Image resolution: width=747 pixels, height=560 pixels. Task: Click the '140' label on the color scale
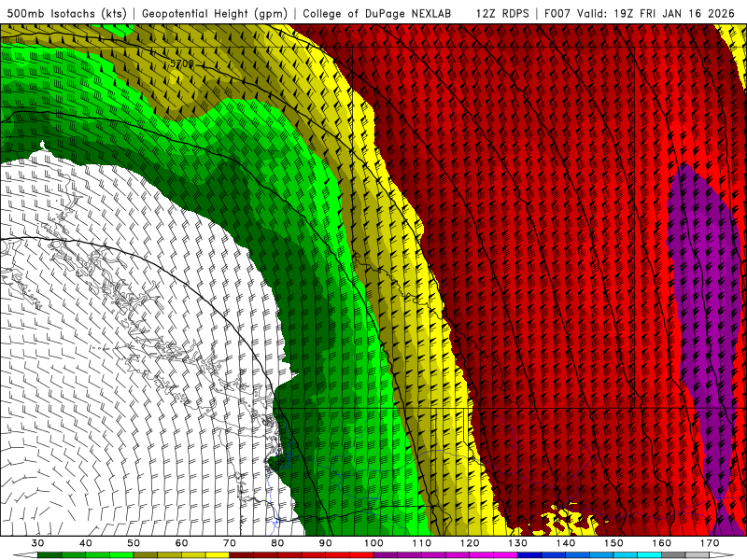tap(566, 543)
